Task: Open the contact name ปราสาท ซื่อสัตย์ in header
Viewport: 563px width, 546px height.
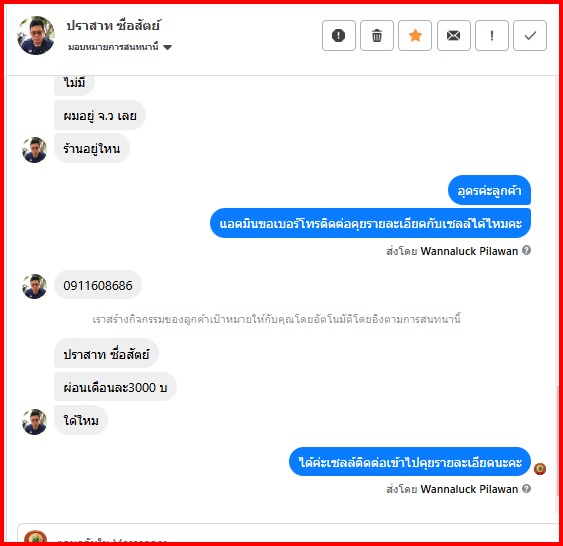Action: [113, 25]
